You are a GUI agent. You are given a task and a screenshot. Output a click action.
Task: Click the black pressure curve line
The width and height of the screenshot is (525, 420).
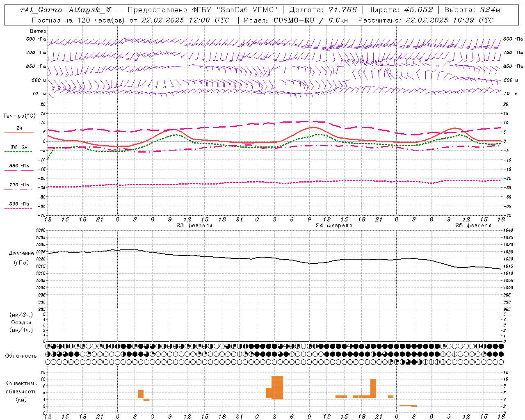274,258
